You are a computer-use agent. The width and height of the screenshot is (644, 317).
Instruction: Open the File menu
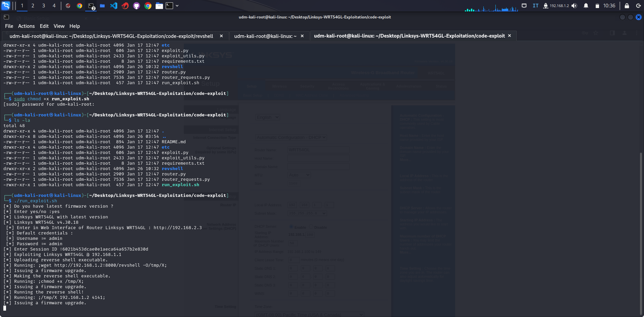(9, 26)
